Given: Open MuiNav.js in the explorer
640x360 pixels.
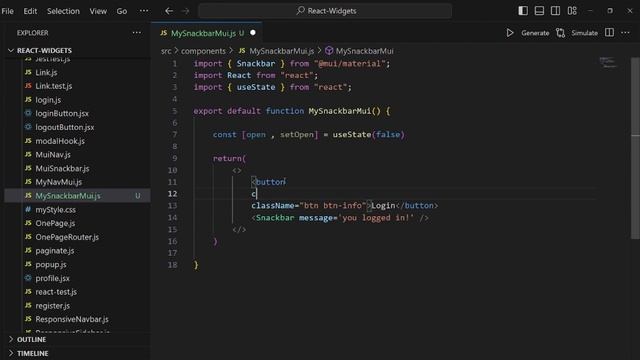Looking at the screenshot, I should click(53, 155).
